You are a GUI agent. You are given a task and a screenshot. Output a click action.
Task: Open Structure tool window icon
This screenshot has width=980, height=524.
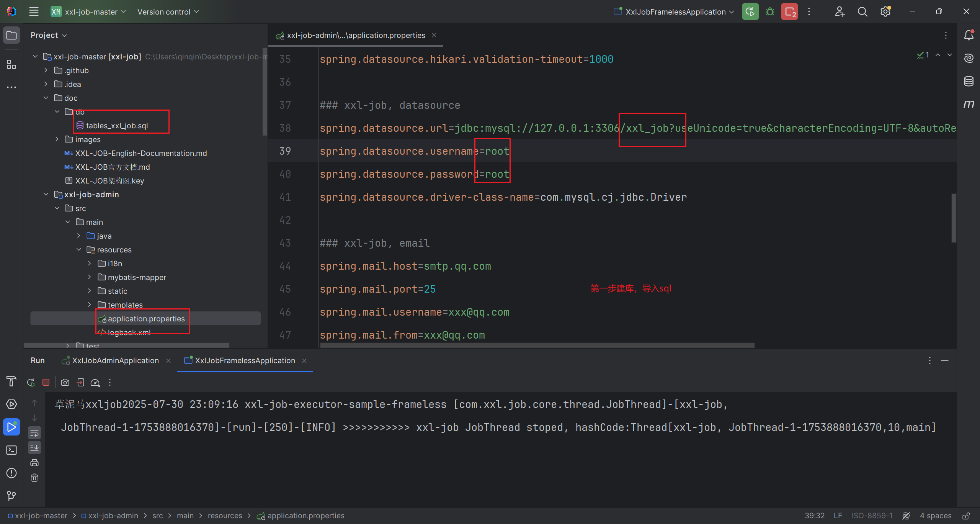pos(11,64)
